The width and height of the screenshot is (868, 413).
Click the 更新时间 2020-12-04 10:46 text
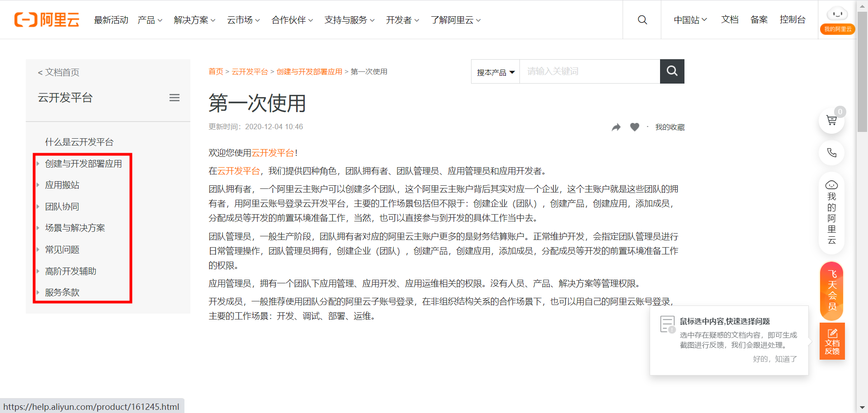pyautogui.click(x=256, y=127)
